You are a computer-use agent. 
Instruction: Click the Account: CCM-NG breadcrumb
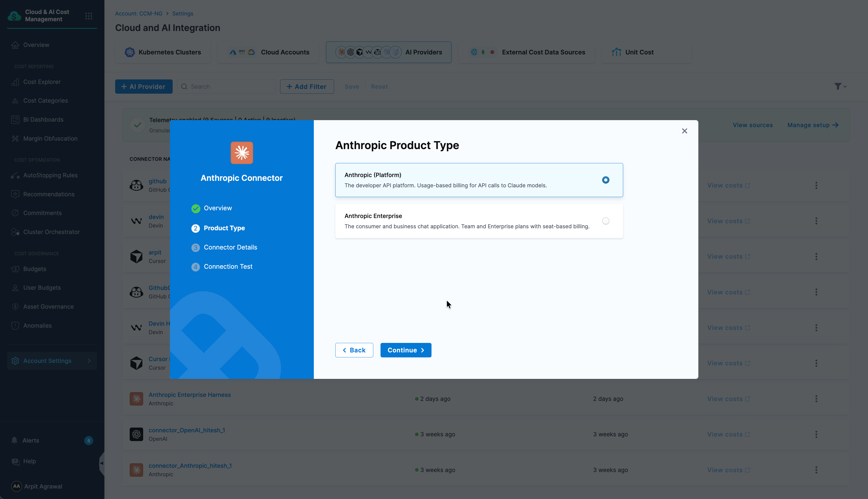coord(138,14)
